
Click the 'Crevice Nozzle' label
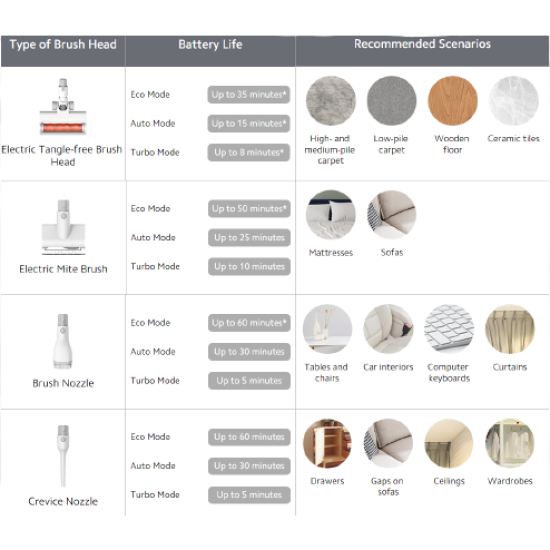[63, 501]
